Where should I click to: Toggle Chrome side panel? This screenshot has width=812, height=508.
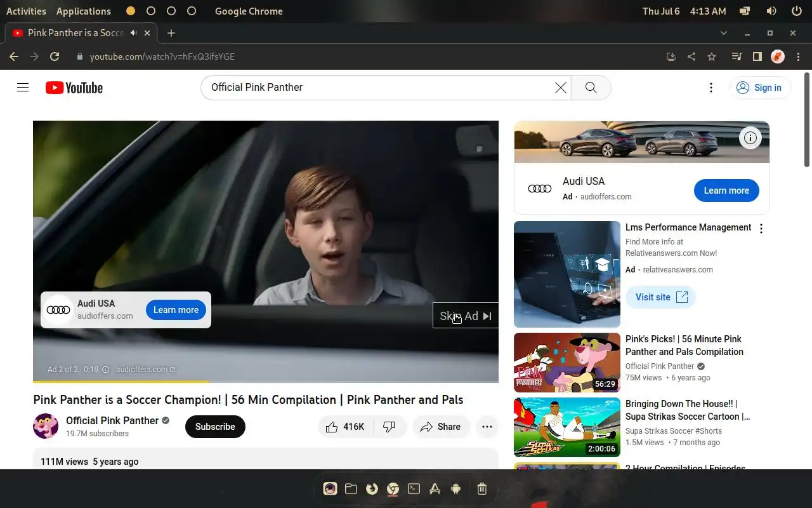click(x=757, y=57)
